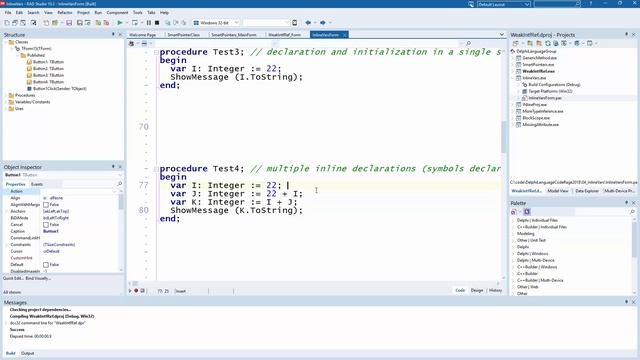Collapse the Classes node in Structure
Screen dimensions: 640x360
click(6, 42)
